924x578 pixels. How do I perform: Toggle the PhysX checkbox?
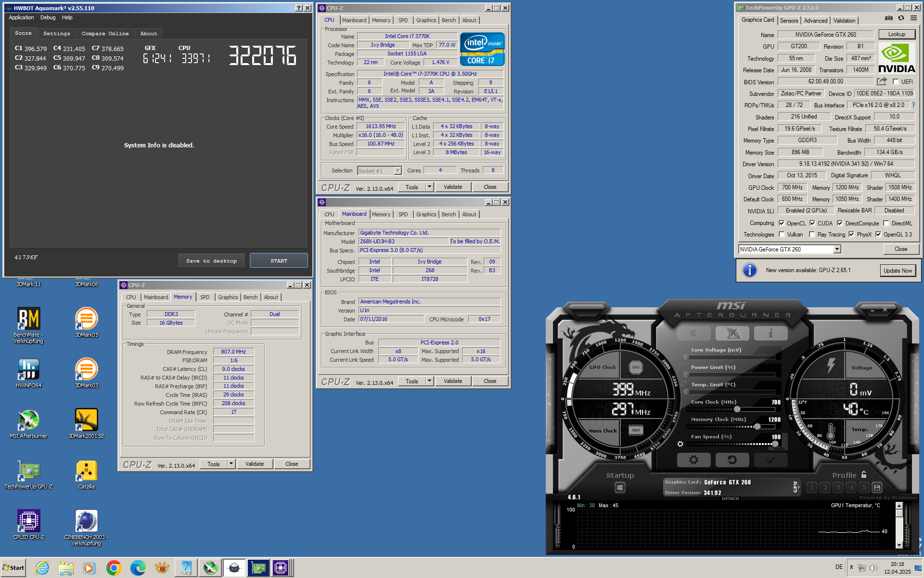pos(851,235)
